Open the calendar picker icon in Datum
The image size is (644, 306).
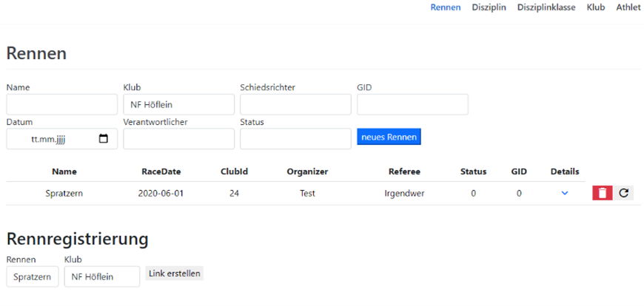pyautogui.click(x=104, y=139)
